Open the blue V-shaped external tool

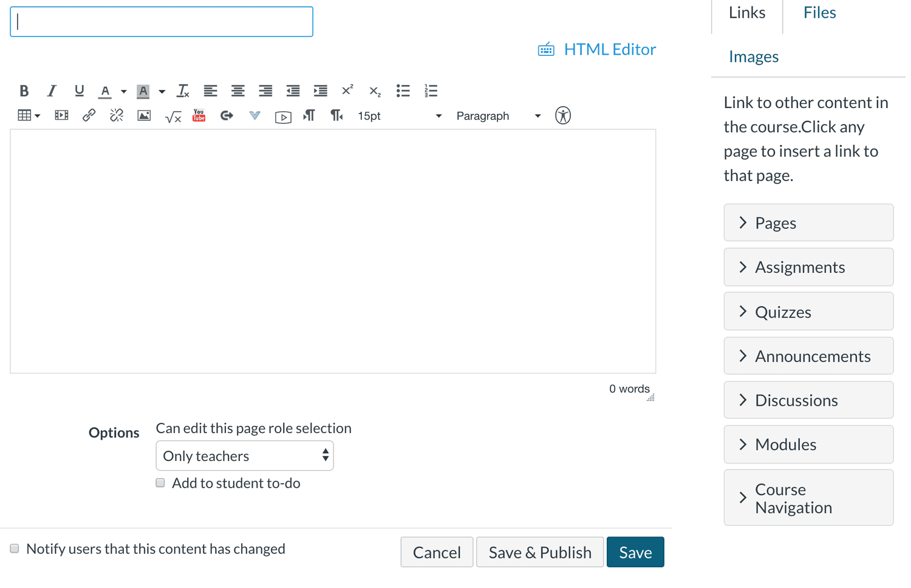(255, 115)
